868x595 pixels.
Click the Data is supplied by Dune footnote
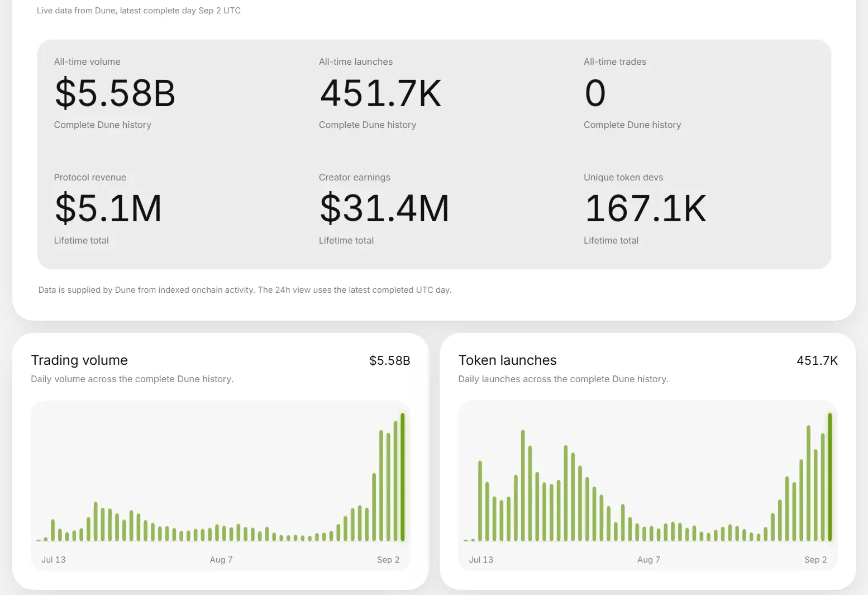[245, 290]
